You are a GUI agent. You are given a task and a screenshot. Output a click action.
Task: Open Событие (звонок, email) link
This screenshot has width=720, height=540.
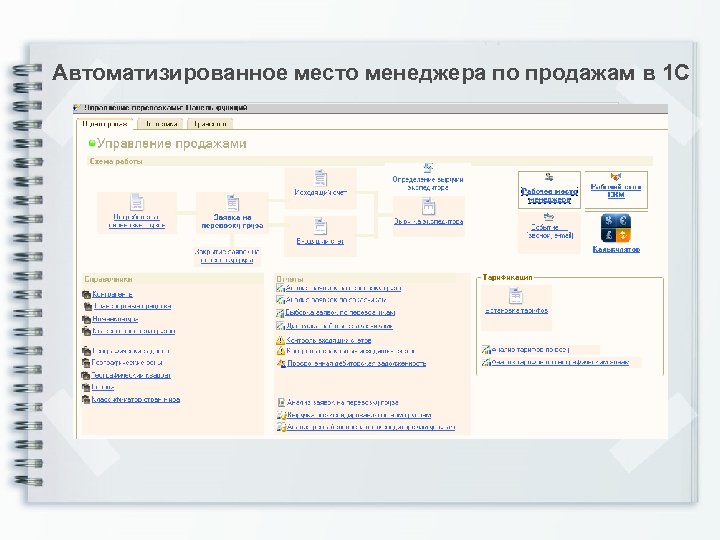click(550, 231)
